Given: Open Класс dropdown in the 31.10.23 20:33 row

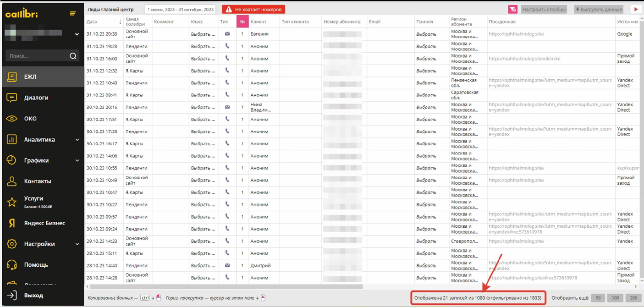Looking at the screenshot, I should tap(203, 34).
